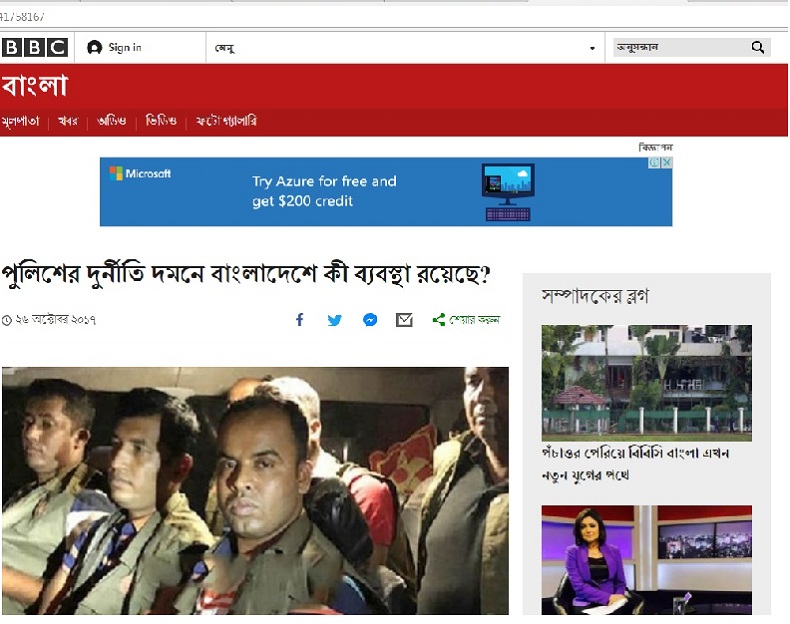This screenshot has height=624, width=790.
Task: Click the Sign in link
Action: pyautogui.click(x=125, y=47)
